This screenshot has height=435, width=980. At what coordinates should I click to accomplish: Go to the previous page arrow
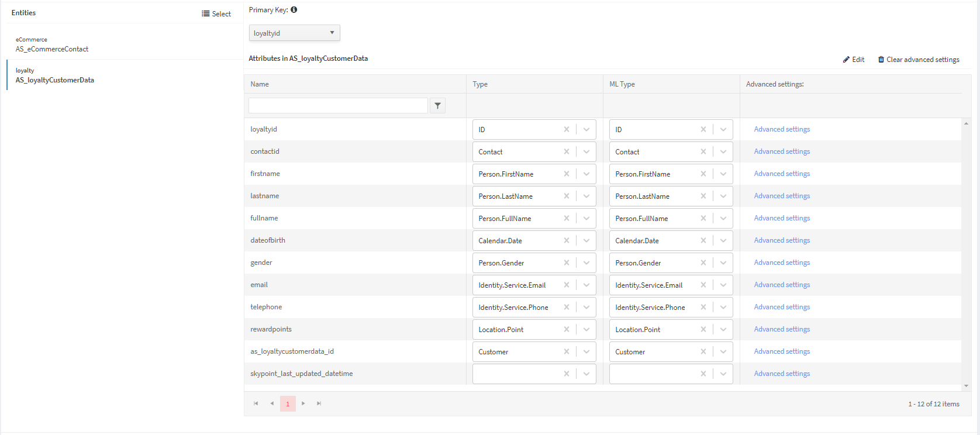[272, 403]
